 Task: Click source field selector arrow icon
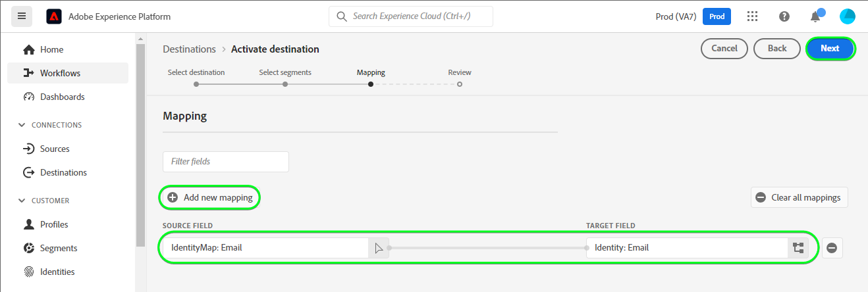pos(378,248)
